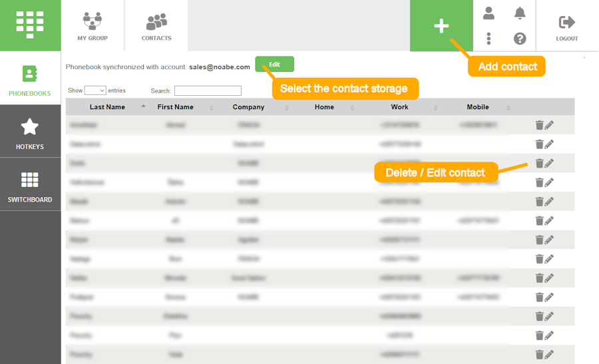Click the green plus Add contact button
This screenshot has width=599, height=364.
point(441,26)
